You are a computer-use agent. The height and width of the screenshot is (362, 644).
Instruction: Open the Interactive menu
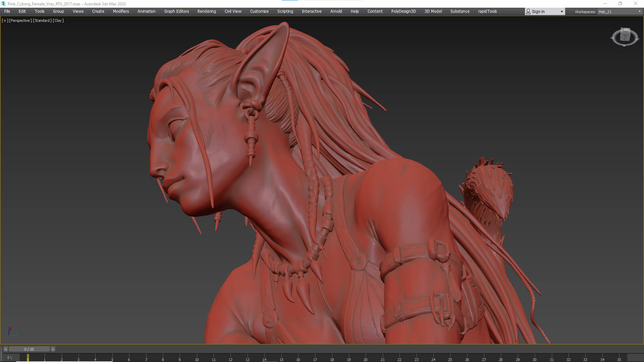pos(312,11)
